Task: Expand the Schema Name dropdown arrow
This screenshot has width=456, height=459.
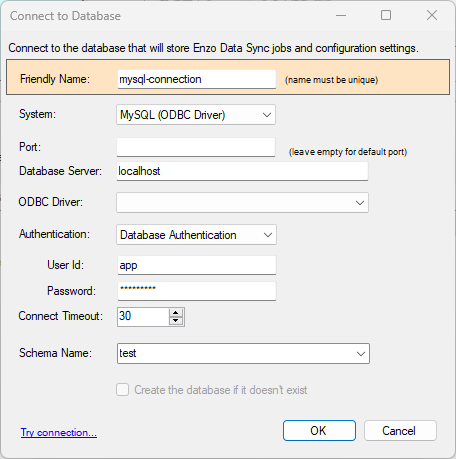Action: coord(361,353)
